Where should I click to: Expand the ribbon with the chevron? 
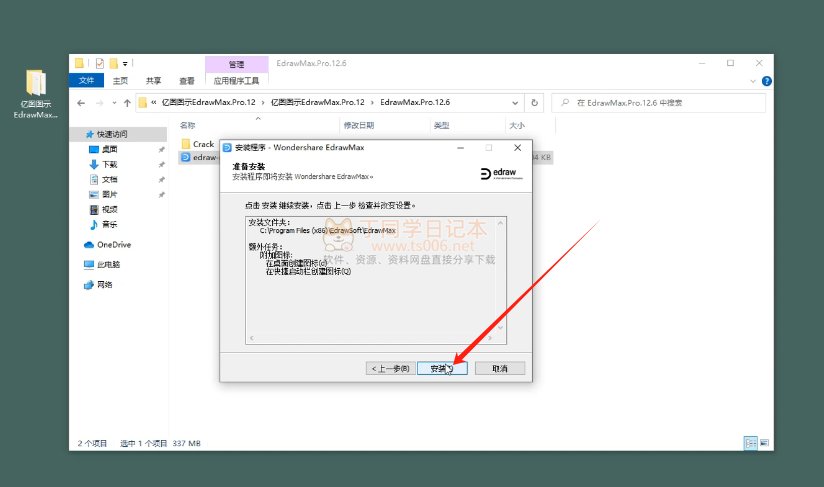point(753,81)
